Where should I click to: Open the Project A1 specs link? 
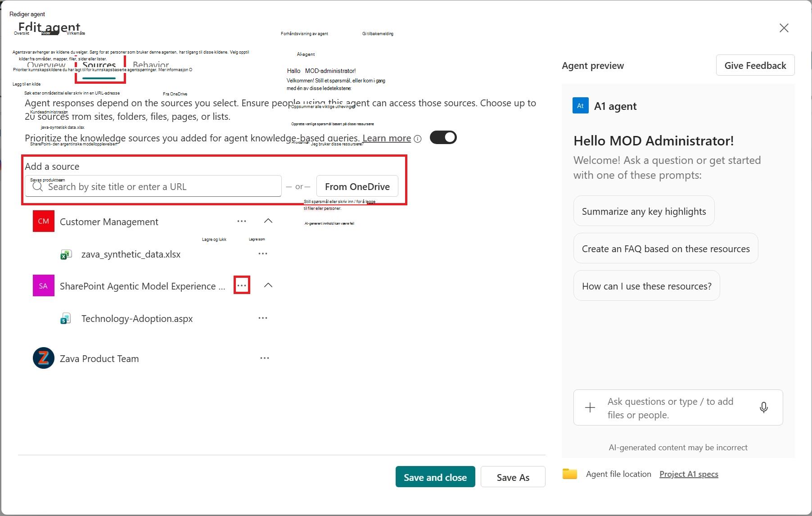[x=689, y=474]
